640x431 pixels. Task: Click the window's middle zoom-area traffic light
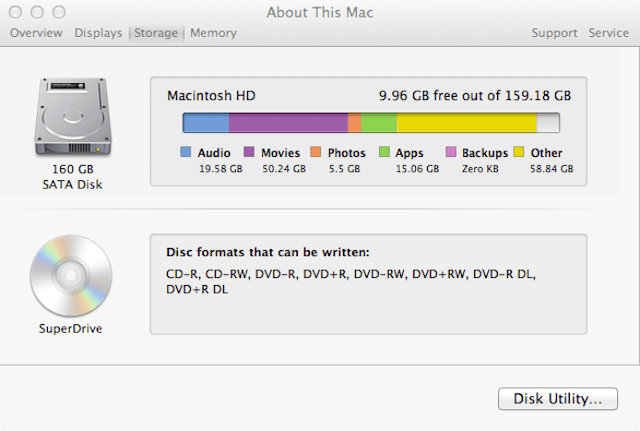click(37, 12)
